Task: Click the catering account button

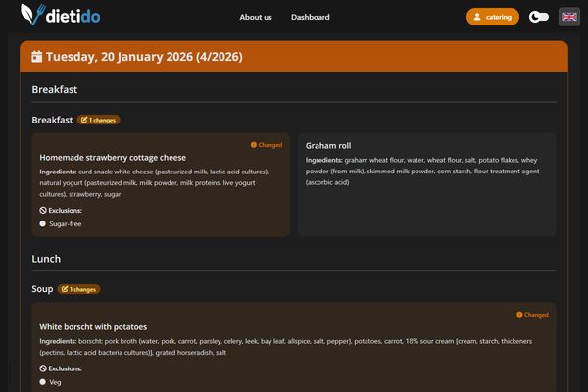Action: (492, 17)
